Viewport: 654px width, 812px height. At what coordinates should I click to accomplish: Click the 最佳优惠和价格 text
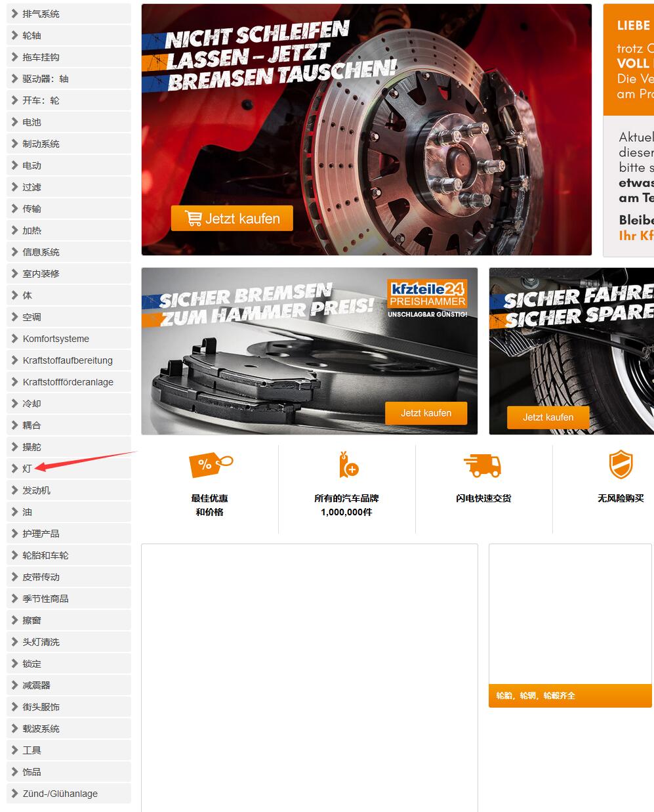click(209, 505)
